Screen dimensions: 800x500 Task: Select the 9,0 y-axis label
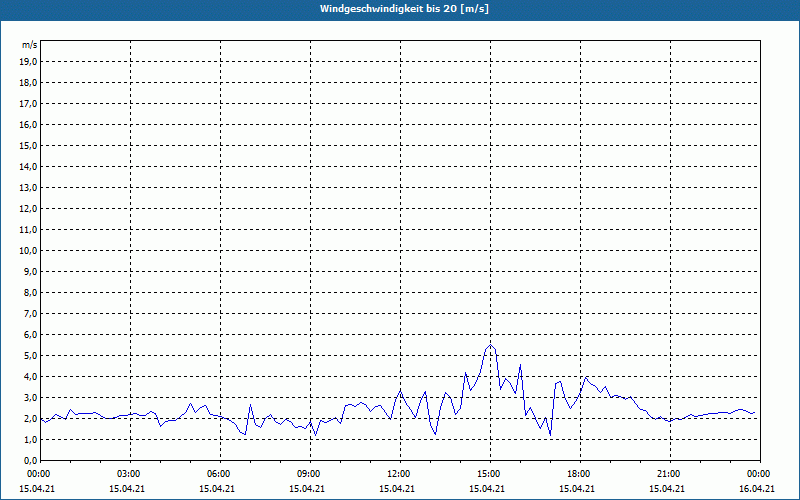[31, 271]
